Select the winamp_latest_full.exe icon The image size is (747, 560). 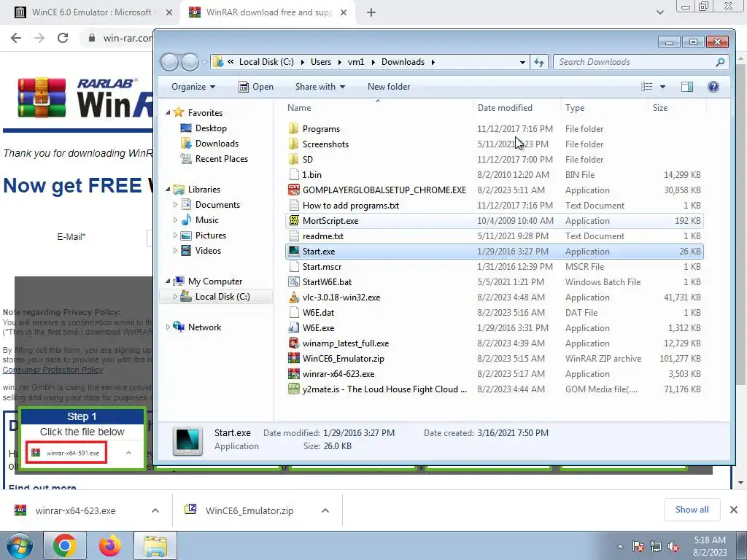(294, 343)
